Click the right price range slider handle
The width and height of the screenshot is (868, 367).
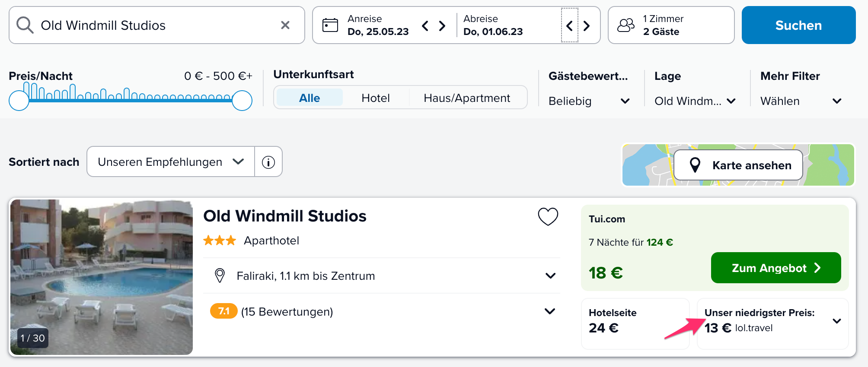click(242, 101)
